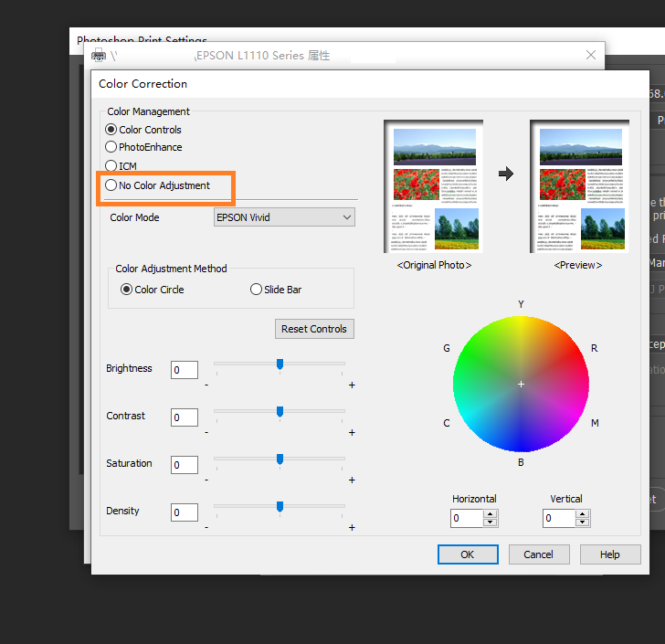Click the Reset Controls button
This screenshot has height=644, width=665.
(x=313, y=329)
